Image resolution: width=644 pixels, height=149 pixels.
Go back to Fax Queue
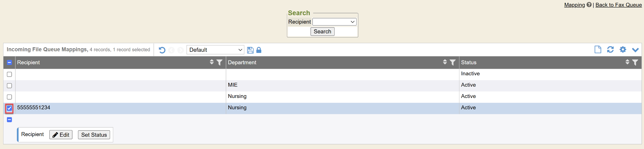click(x=619, y=5)
